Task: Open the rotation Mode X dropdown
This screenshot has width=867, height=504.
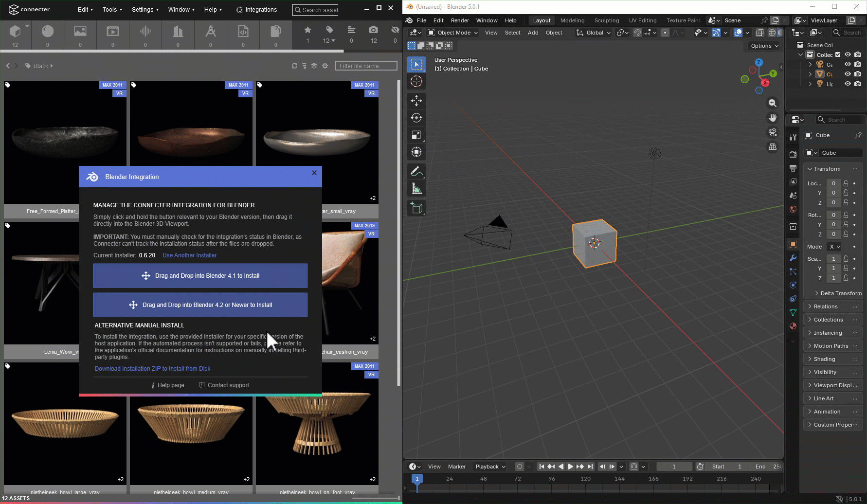Action: point(835,247)
